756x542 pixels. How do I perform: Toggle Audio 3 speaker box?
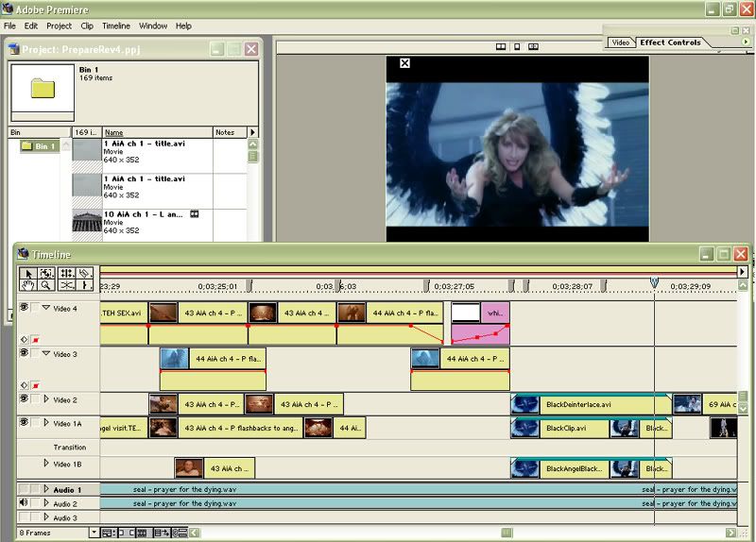24,517
